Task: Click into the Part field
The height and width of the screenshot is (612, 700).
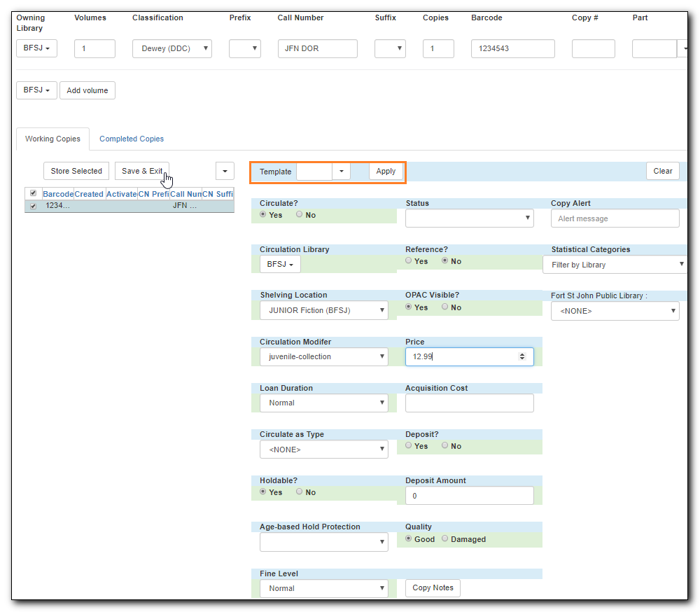Action: (654, 49)
